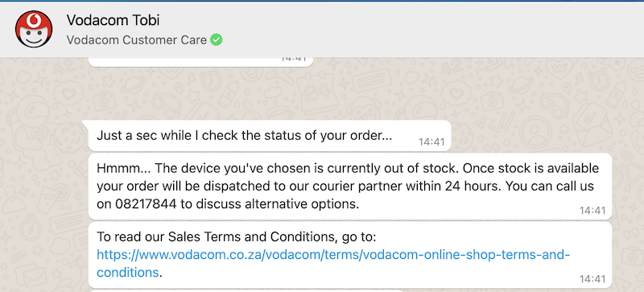Click the blue "conditions" link continuation

127,272
